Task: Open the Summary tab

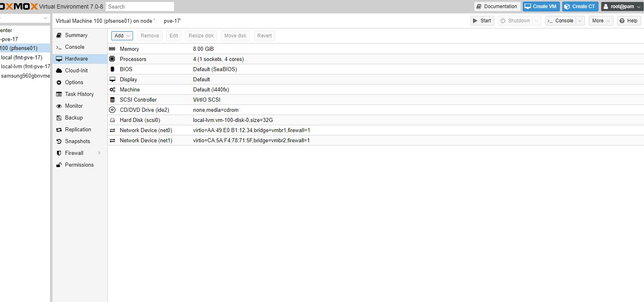Action: pos(80,35)
